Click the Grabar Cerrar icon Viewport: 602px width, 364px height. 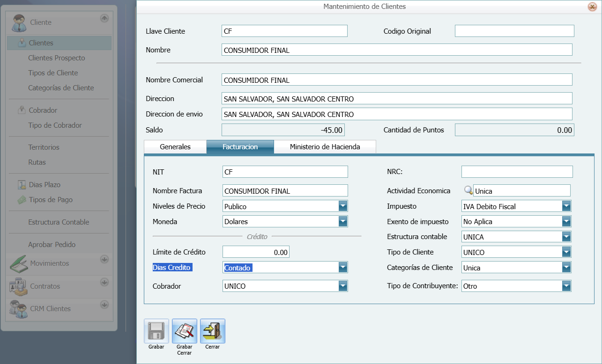[184, 330]
